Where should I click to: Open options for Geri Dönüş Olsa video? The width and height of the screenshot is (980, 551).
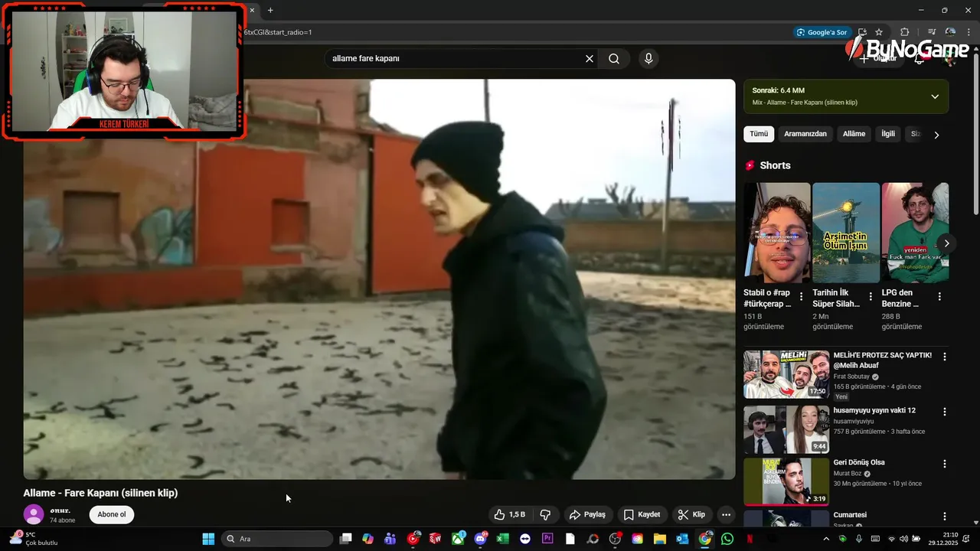point(945,464)
